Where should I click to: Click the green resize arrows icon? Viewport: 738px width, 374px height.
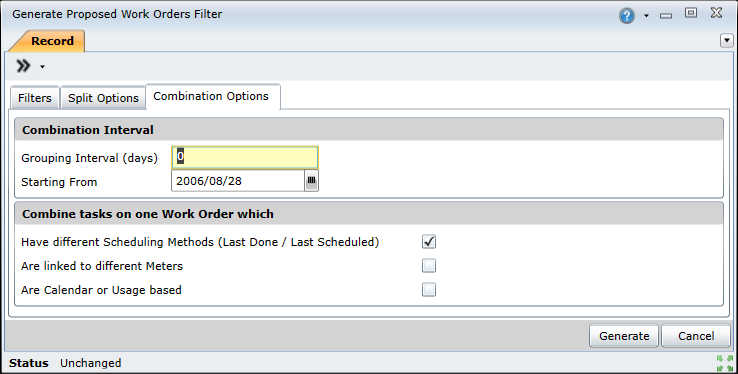point(725,363)
